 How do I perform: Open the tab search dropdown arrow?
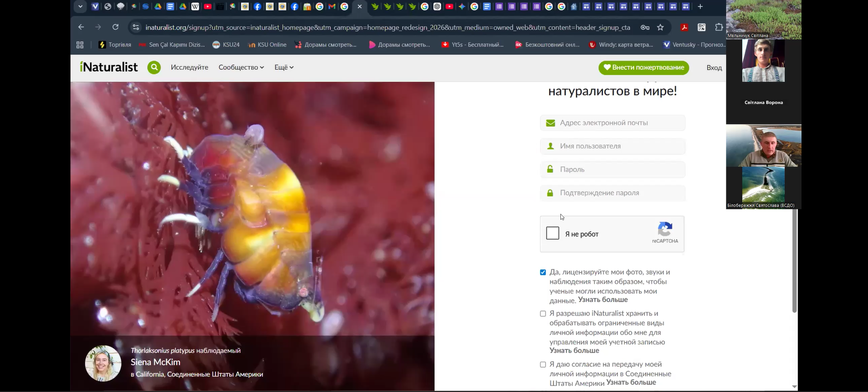click(x=80, y=6)
